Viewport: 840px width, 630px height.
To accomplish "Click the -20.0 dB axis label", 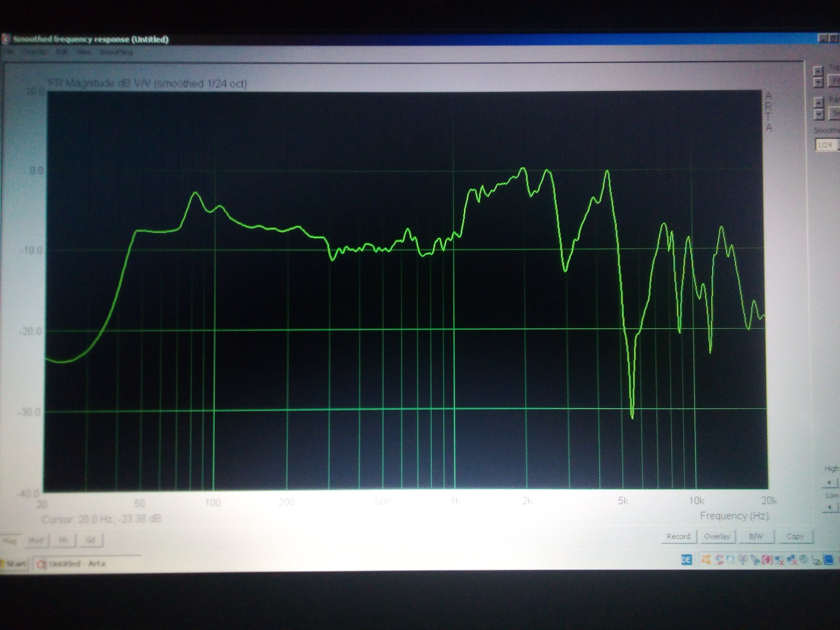I will click(30, 331).
